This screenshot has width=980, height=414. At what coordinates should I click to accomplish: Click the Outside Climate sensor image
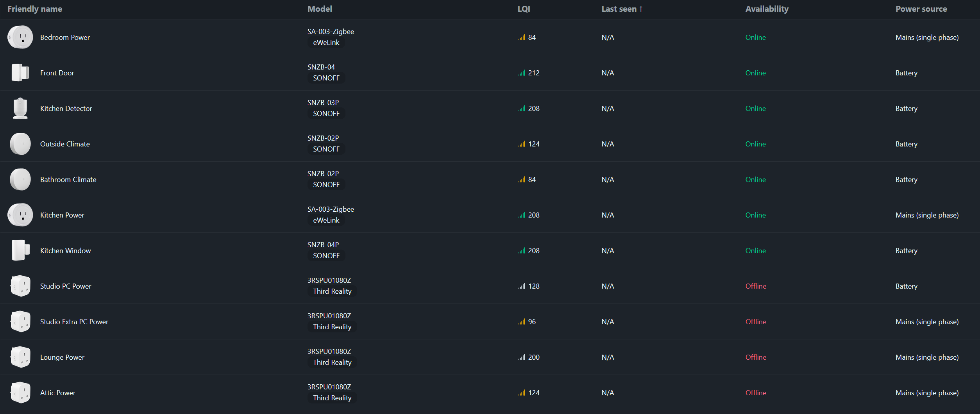click(x=20, y=144)
